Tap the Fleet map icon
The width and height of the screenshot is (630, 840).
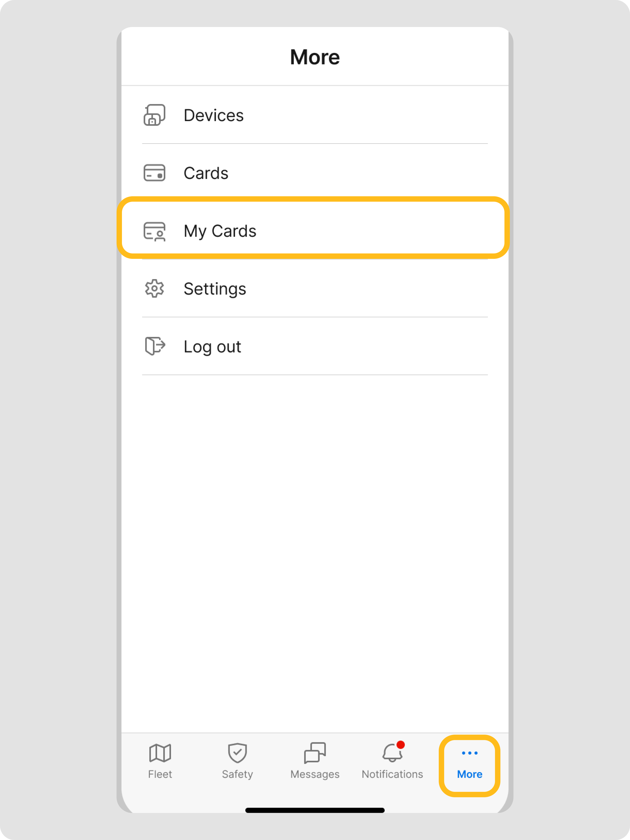point(160,753)
